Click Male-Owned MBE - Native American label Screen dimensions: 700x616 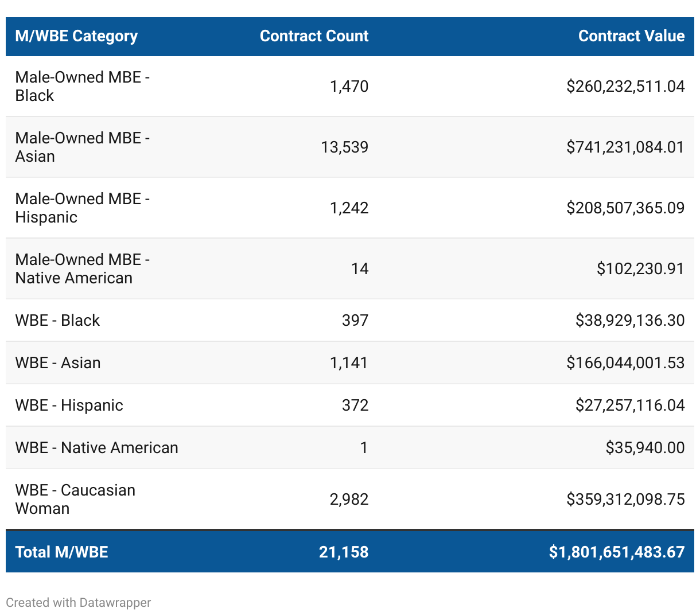(82, 269)
